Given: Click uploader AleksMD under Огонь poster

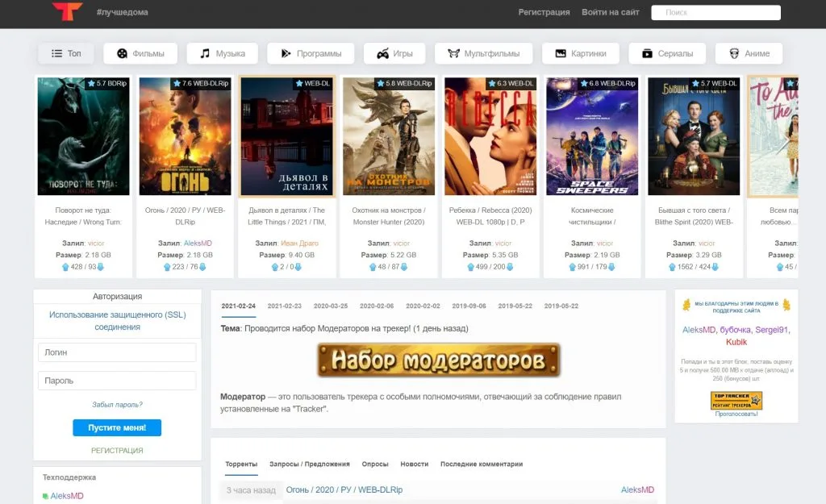Looking at the screenshot, I should [x=198, y=244].
